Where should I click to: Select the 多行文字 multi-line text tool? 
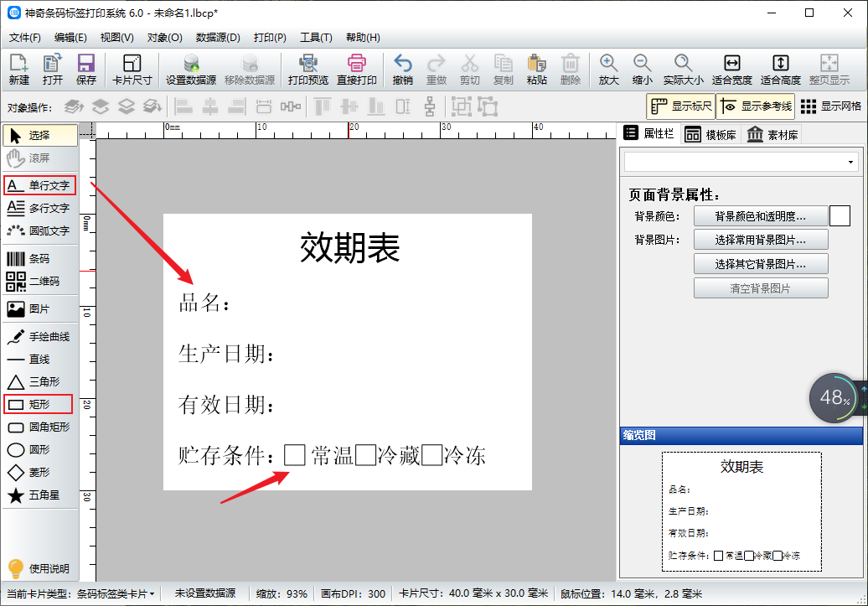click(39, 208)
